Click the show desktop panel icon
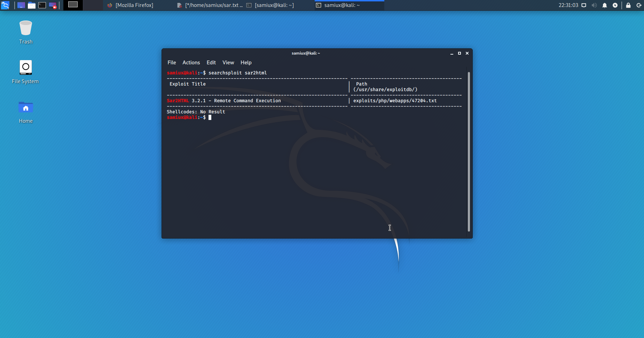Viewport: 644px width, 338px height. pos(21,5)
